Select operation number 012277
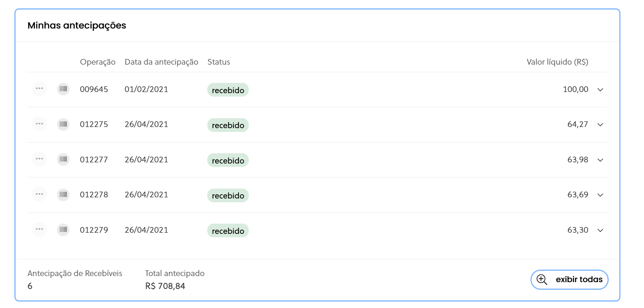 [x=94, y=160]
